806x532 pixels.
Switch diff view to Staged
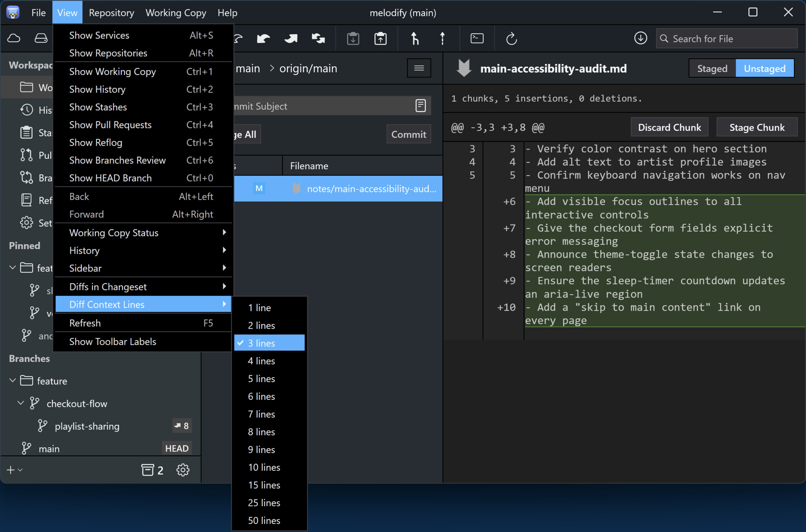pyautogui.click(x=712, y=69)
